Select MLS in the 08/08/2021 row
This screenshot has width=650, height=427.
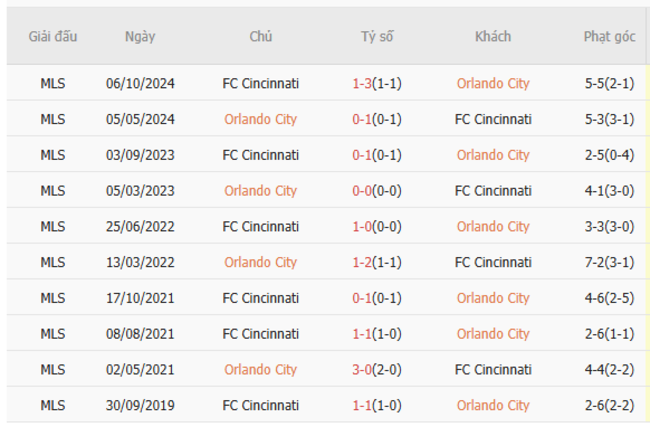(x=53, y=334)
